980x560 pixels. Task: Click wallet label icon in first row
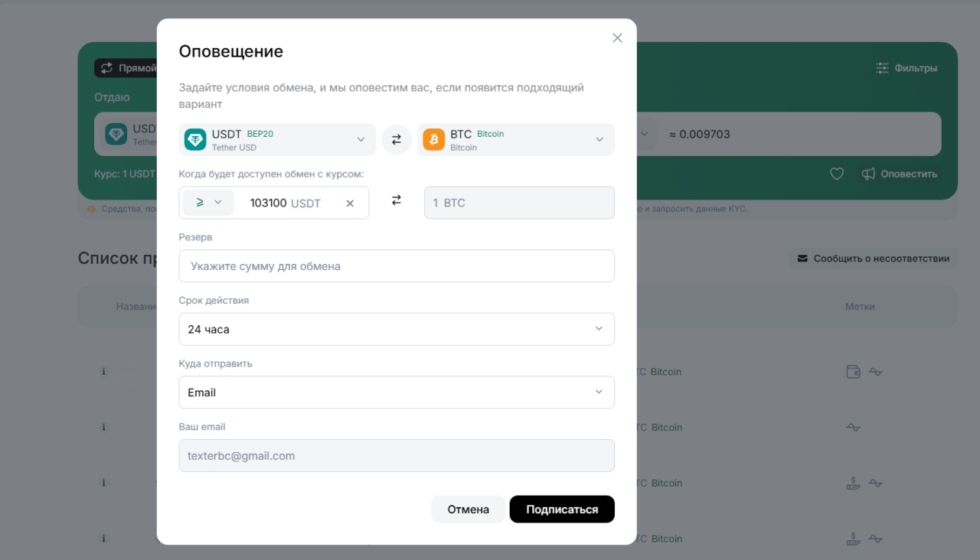pos(853,373)
